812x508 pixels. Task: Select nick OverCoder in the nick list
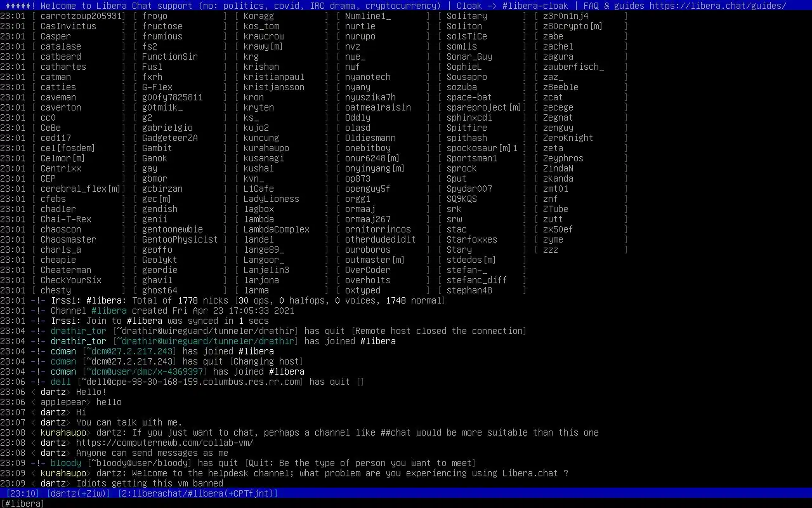click(368, 270)
